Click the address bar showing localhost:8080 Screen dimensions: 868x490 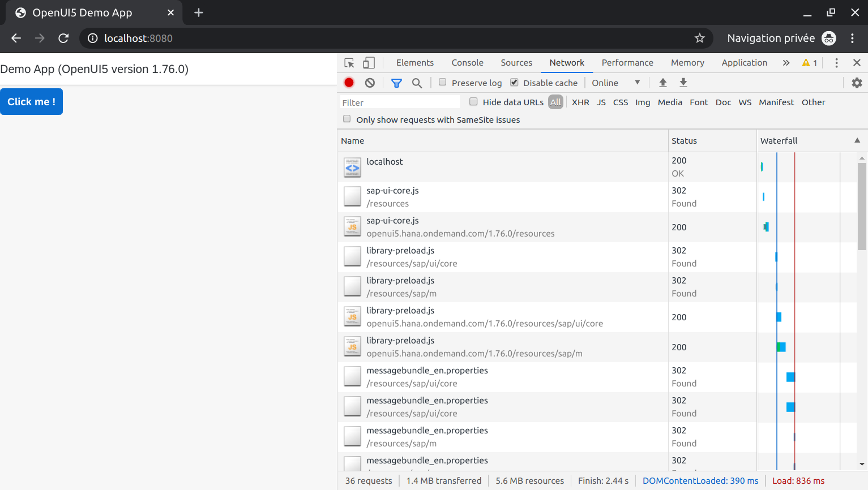point(395,38)
